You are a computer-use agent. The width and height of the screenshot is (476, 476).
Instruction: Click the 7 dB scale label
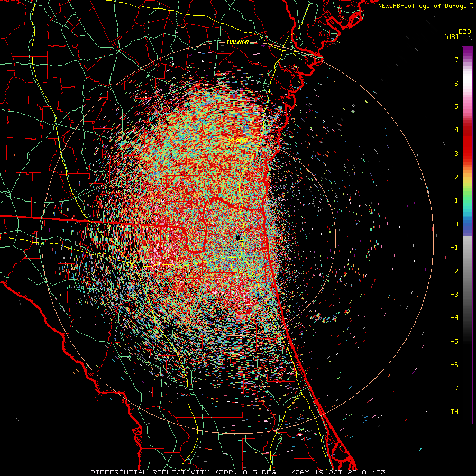(456, 59)
